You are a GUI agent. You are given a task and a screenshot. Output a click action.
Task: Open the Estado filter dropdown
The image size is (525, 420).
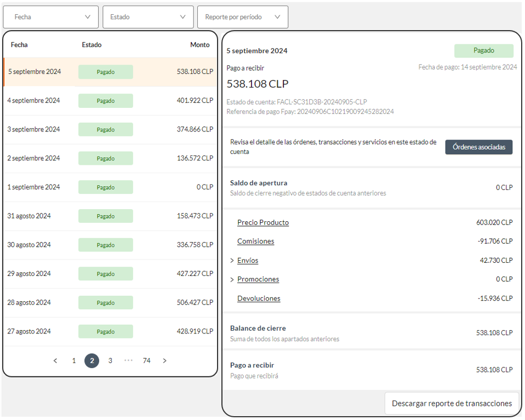tap(148, 17)
